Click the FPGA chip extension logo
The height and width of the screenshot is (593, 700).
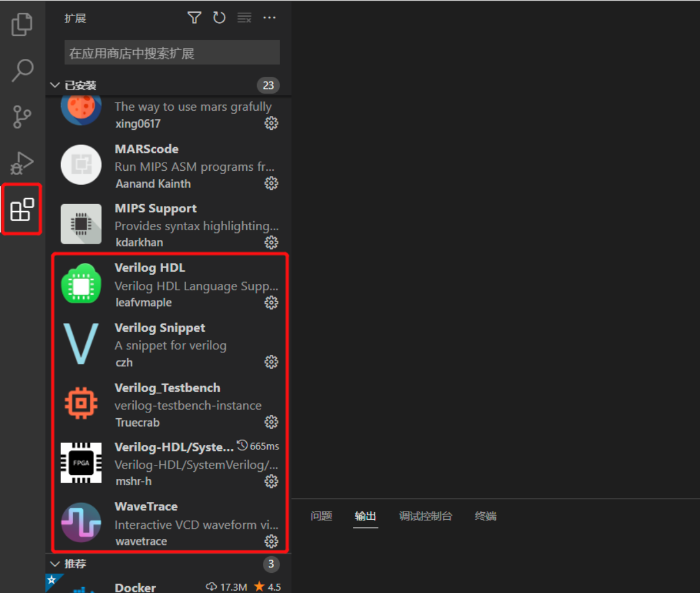point(81,463)
